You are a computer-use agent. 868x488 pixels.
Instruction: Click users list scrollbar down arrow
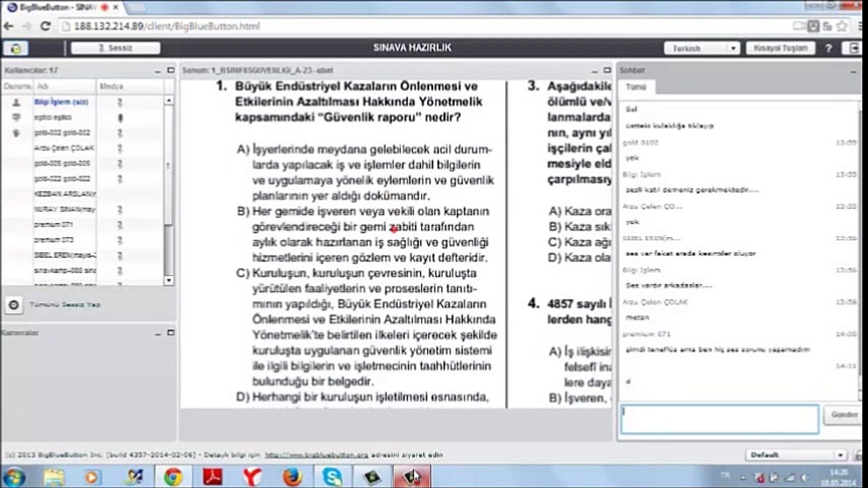click(169, 280)
